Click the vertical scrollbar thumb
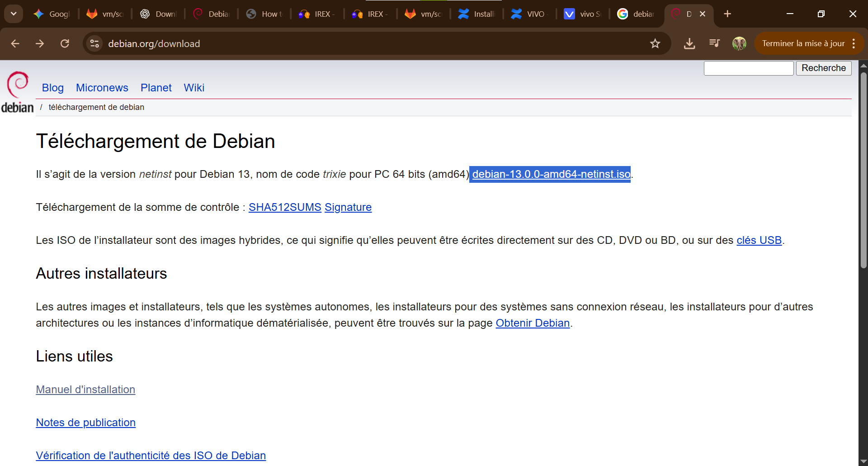This screenshot has height=466, width=868. 863,170
